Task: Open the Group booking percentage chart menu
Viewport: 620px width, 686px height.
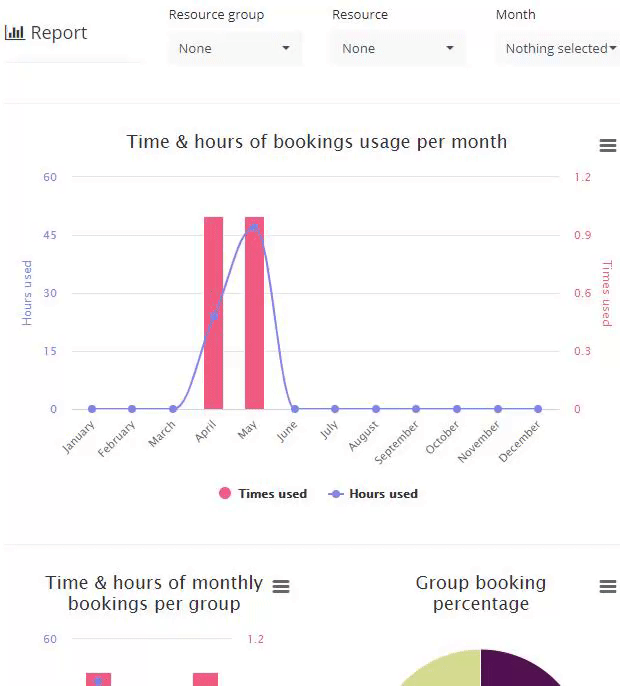Action: 608,586
